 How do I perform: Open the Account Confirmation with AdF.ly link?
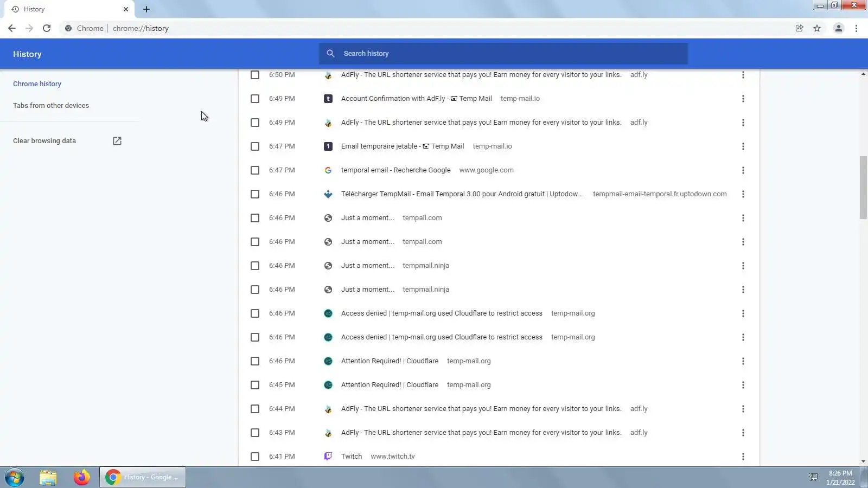click(x=417, y=99)
